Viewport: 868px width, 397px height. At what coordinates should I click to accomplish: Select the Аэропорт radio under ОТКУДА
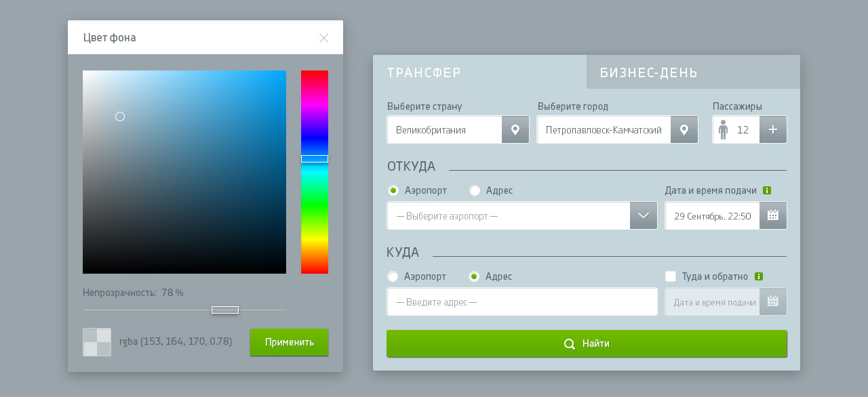click(x=393, y=190)
